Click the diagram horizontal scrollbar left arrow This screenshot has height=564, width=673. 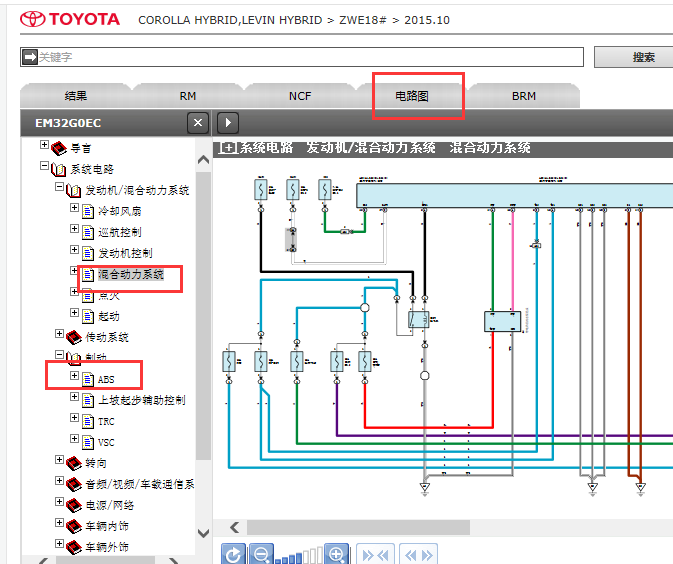click(234, 527)
